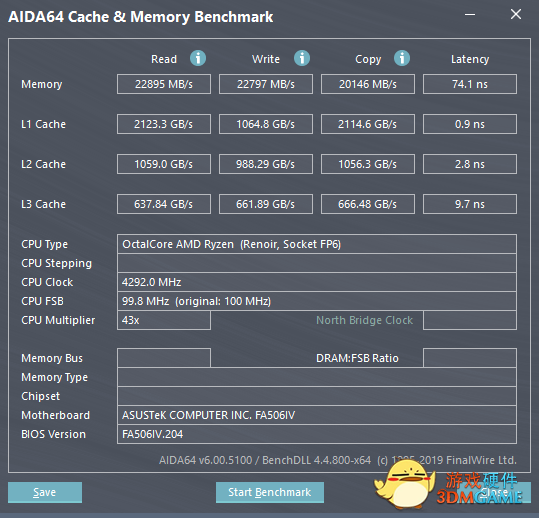
Task: Select Memory Read value 22895 MB/s
Action: point(164,84)
